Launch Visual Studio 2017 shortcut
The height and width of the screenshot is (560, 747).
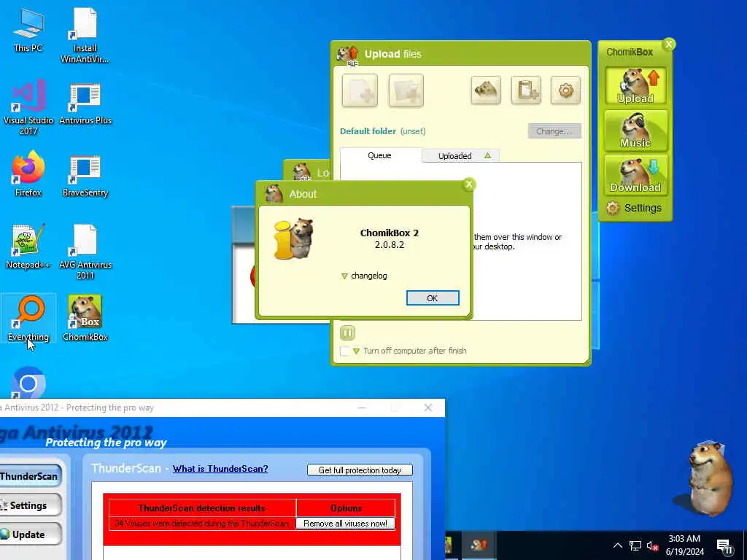[28, 106]
